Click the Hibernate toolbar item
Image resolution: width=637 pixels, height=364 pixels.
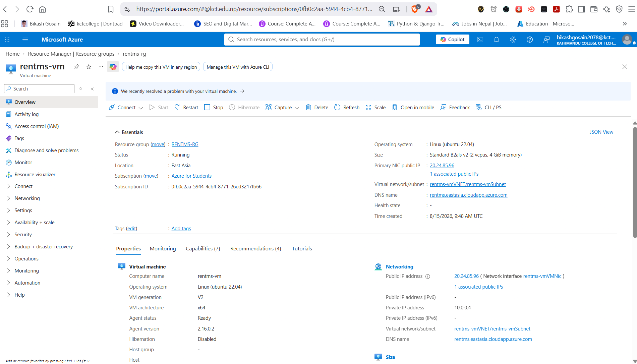point(244,108)
